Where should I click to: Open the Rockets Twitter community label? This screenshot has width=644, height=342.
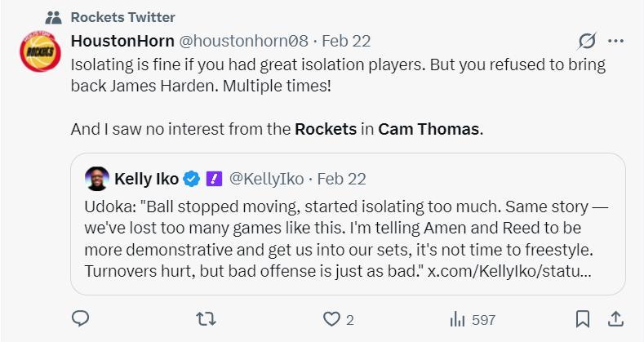click(122, 17)
